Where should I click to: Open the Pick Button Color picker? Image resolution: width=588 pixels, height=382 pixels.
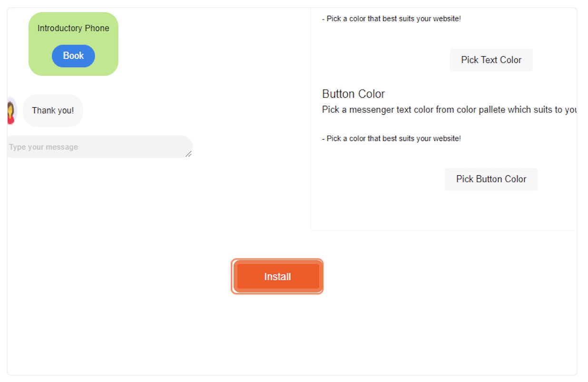[x=491, y=179]
